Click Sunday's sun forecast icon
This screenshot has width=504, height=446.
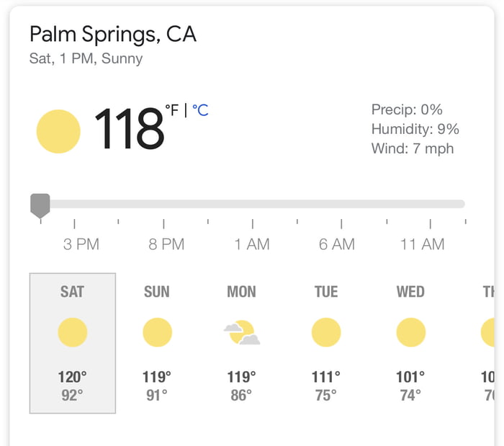tap(157, 333)
